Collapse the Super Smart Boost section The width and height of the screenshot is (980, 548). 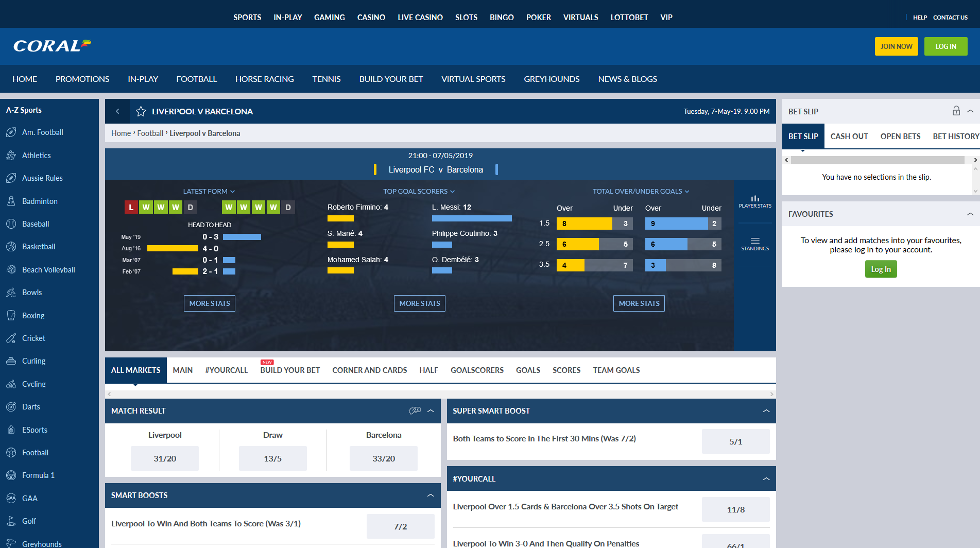click(766, 410)
